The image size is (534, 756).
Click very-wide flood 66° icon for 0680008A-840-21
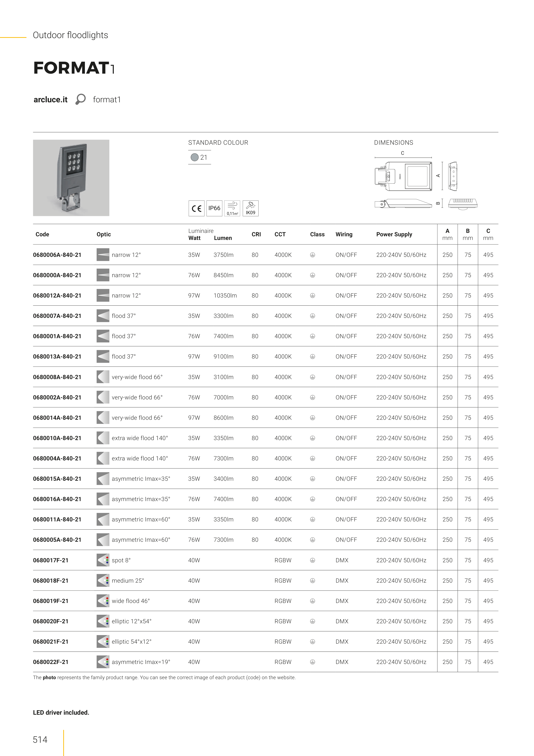(103, 377)
